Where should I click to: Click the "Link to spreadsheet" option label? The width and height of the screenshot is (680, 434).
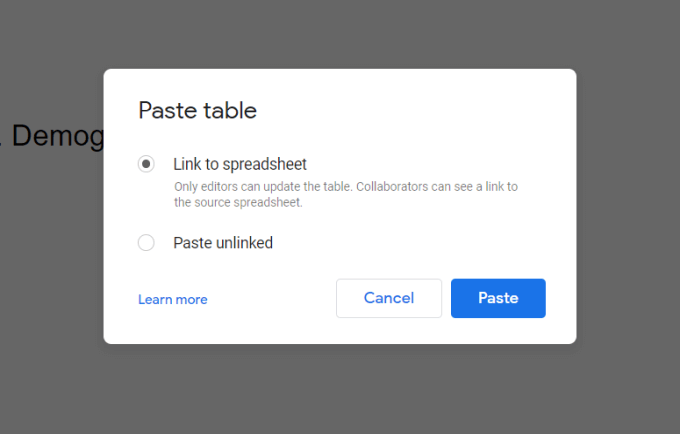[239, 164]
